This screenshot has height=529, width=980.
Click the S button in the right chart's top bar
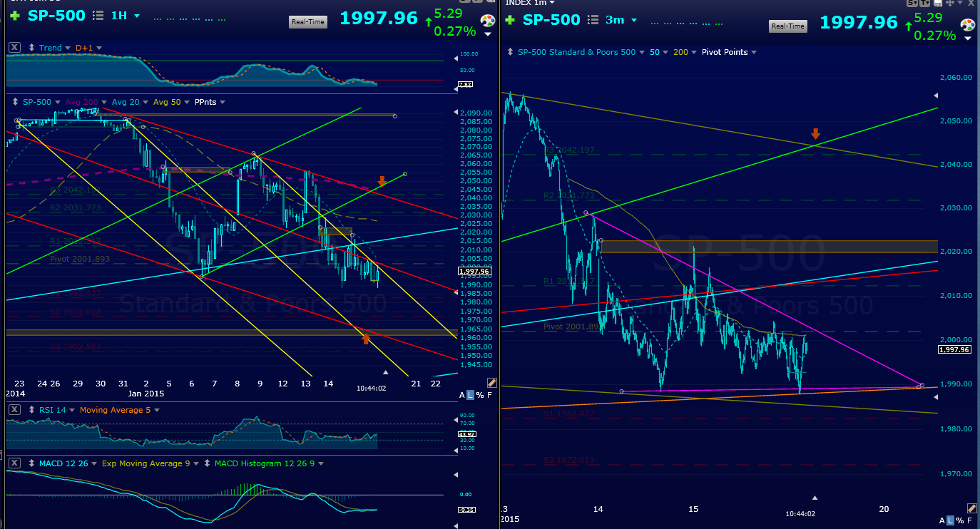[x=912, y=4]
